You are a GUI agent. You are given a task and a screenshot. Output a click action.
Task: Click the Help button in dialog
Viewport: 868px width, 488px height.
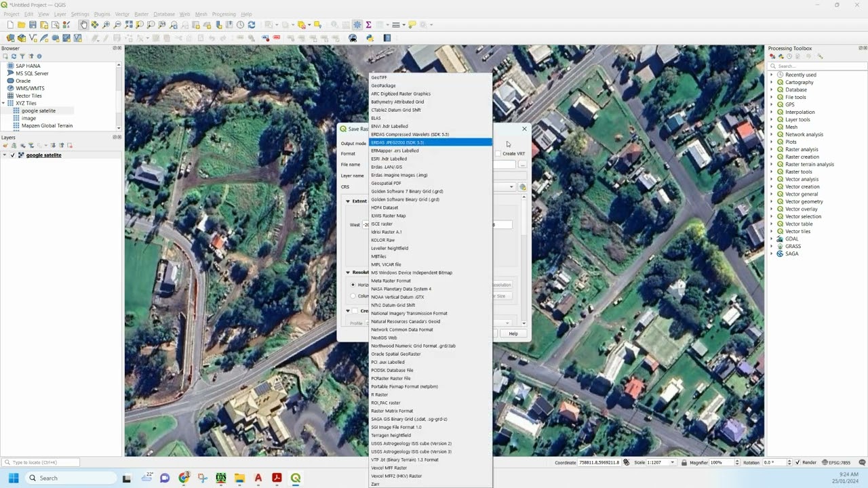pos(513,333)
